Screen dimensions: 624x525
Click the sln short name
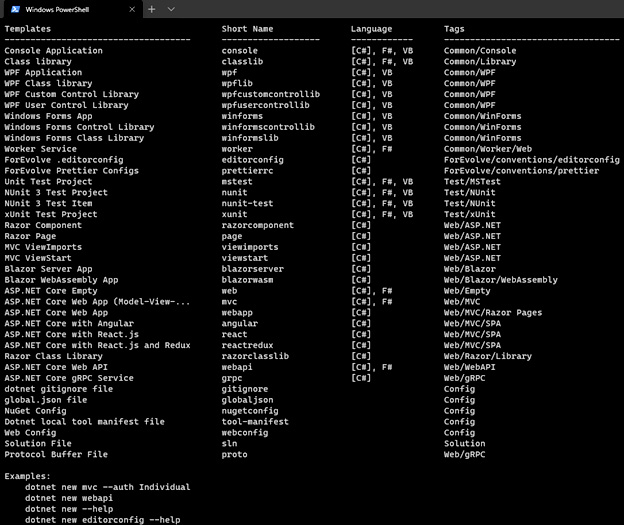(229, 443)
